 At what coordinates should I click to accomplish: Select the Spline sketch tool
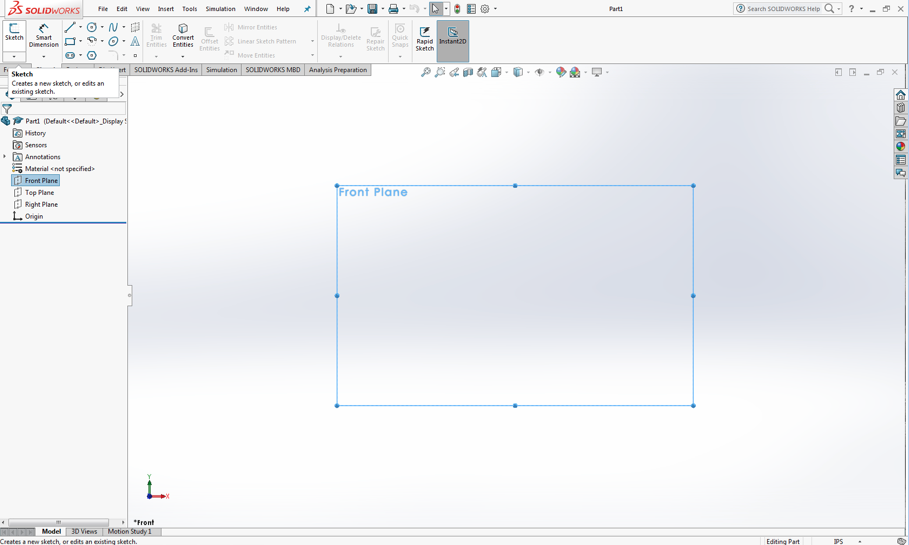(113, 27)
